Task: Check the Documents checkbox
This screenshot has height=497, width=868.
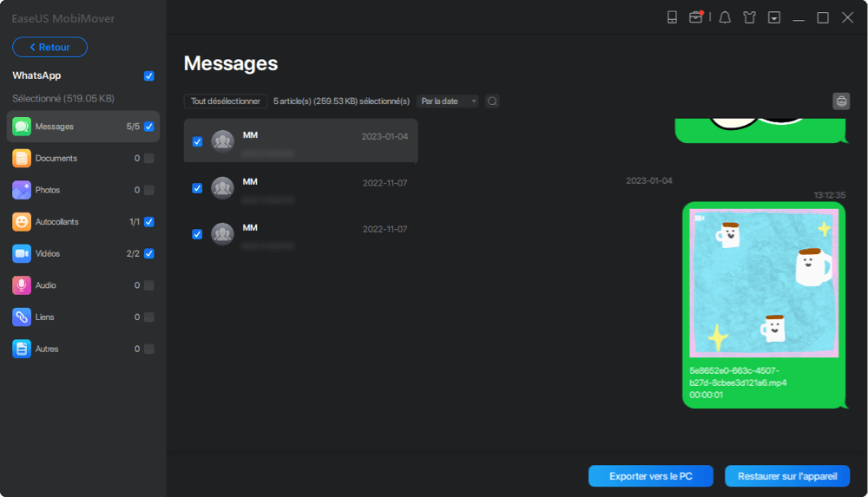Action: pos(149,158)
